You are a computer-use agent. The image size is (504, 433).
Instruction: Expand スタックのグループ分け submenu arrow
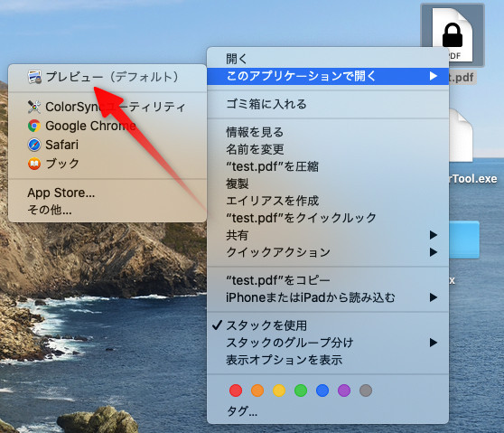point(434,343)
